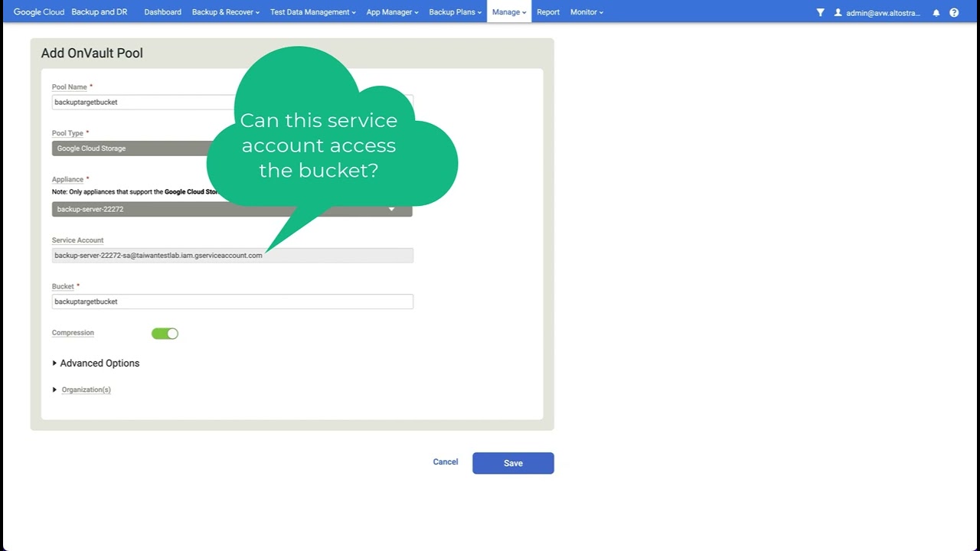
Task: Open the Test Data Management menu
Action: coord(313,12)
